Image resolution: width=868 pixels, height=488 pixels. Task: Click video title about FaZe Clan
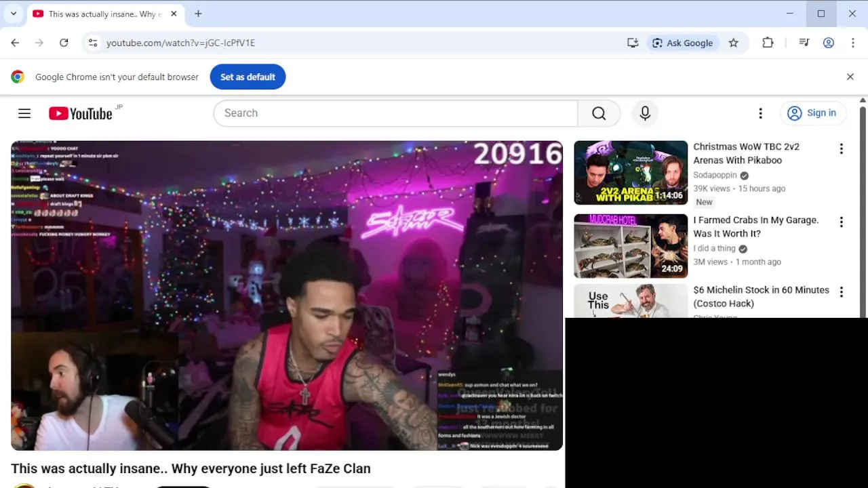point(191,468)
